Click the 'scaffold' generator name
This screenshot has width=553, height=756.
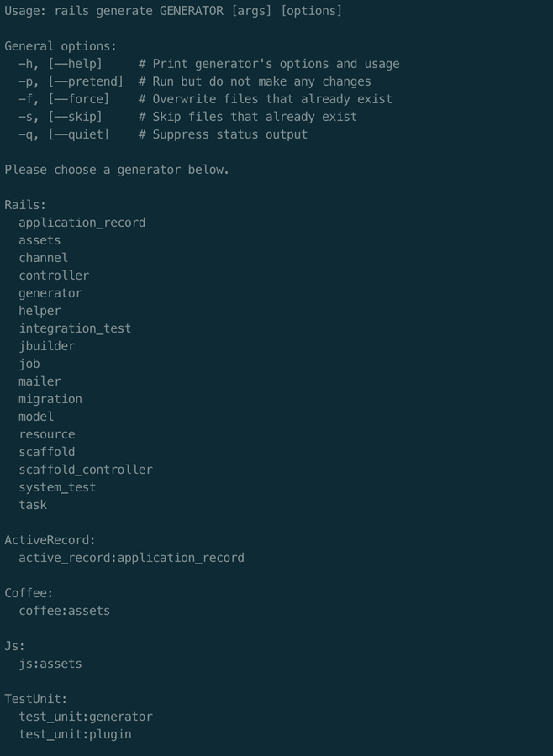click(46, 452)
